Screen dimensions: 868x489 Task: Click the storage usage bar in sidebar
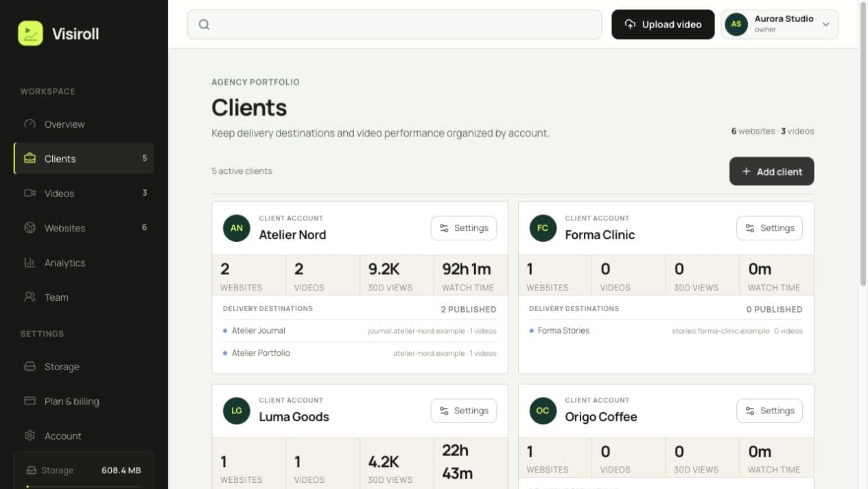[x=84, y=486]
